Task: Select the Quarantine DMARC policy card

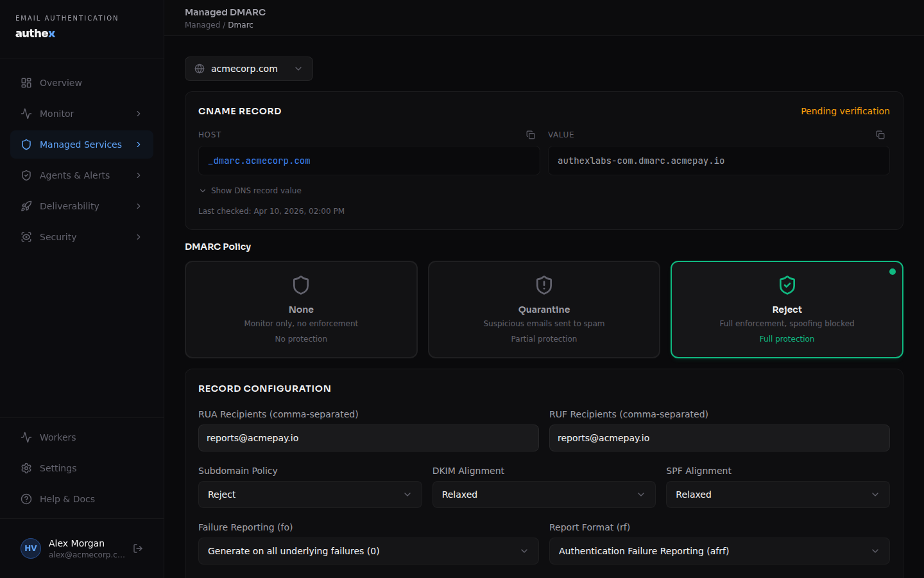Action: (544, 310)
